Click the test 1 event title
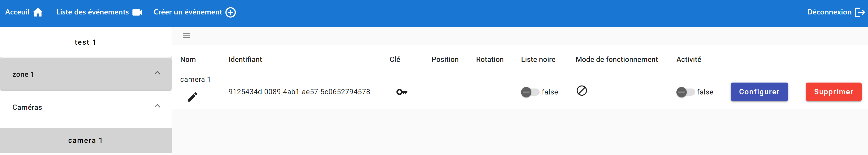Viewport: 868px width, 155px height. point(85,42)
